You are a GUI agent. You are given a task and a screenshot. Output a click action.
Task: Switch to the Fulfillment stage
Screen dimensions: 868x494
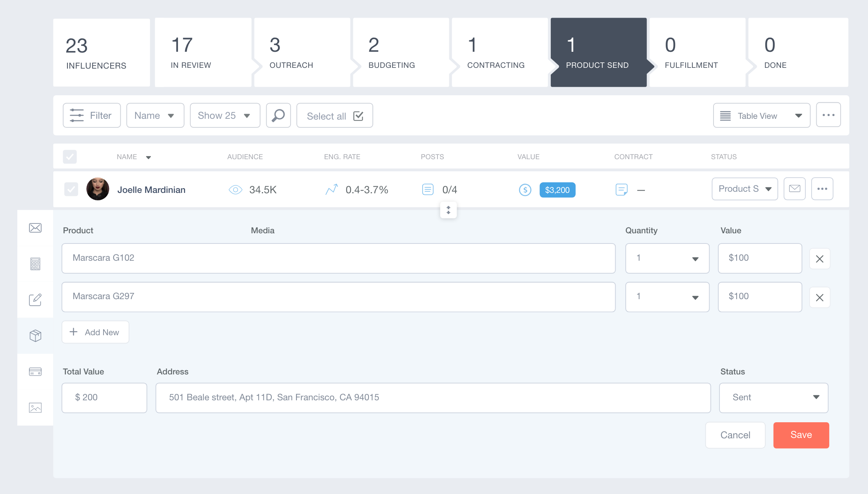pyautogui.click(x=697, y=52)
